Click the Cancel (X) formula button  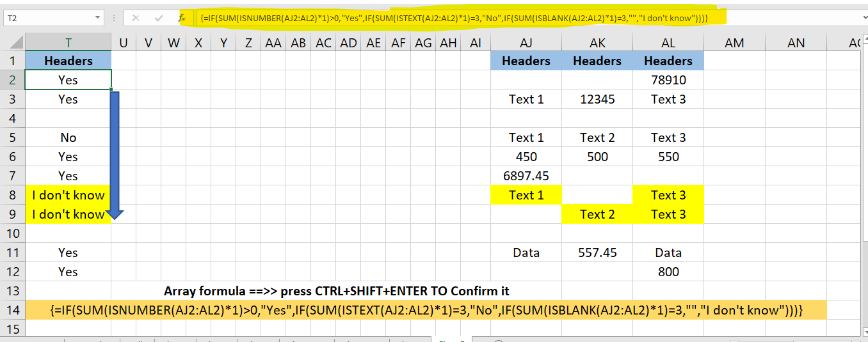(136, 18)
